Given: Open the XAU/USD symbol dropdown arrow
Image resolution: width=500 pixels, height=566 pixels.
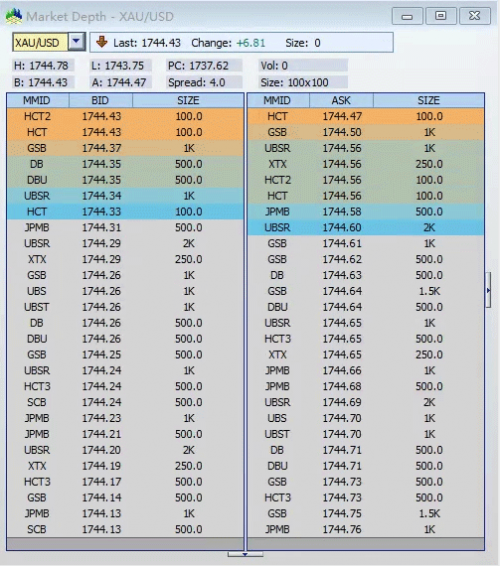Looking at the screenshot, I should 77,42.
